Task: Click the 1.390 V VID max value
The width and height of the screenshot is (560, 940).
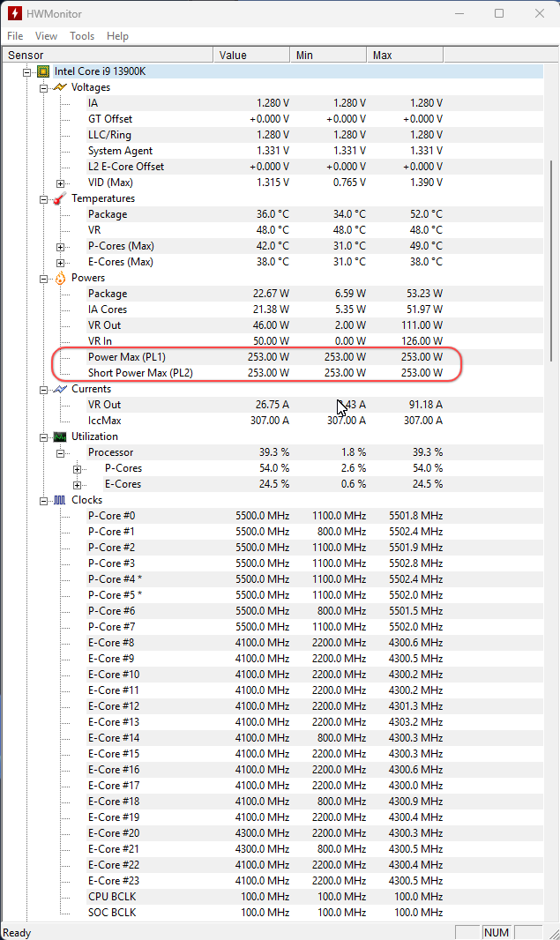Action: [x=426, y=183]
